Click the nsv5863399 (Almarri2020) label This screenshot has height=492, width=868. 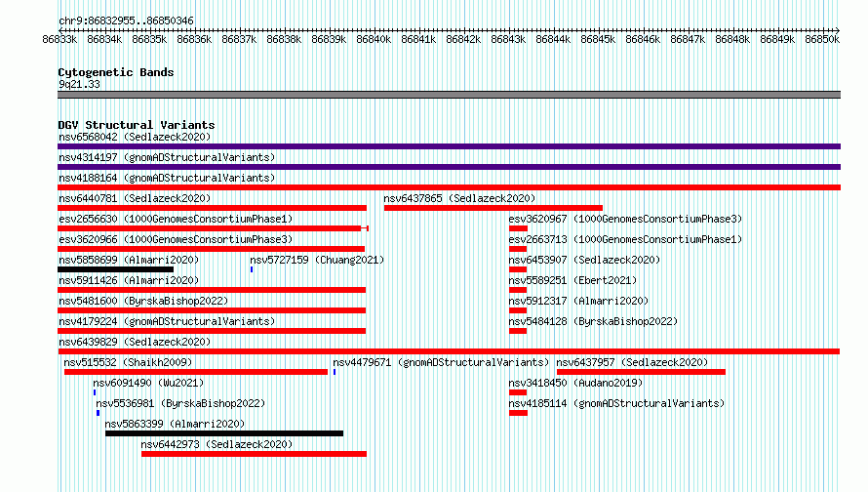tap(175, 424)
